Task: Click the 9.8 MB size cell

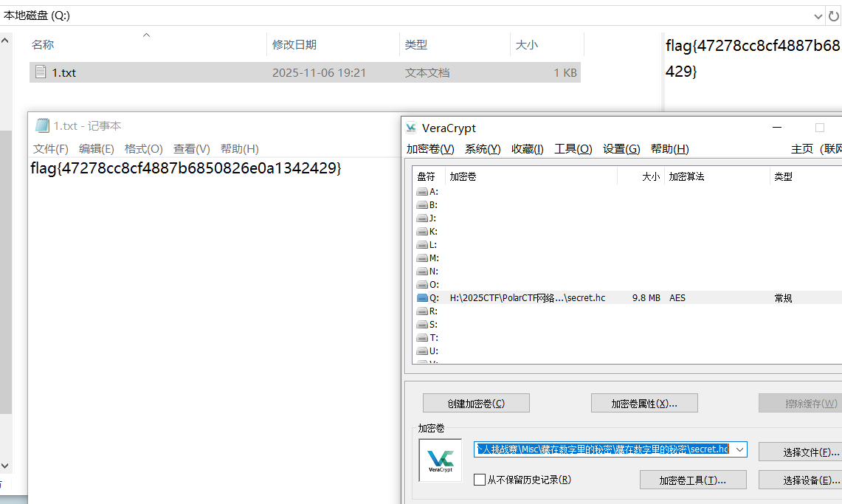Action: [646, 298]
